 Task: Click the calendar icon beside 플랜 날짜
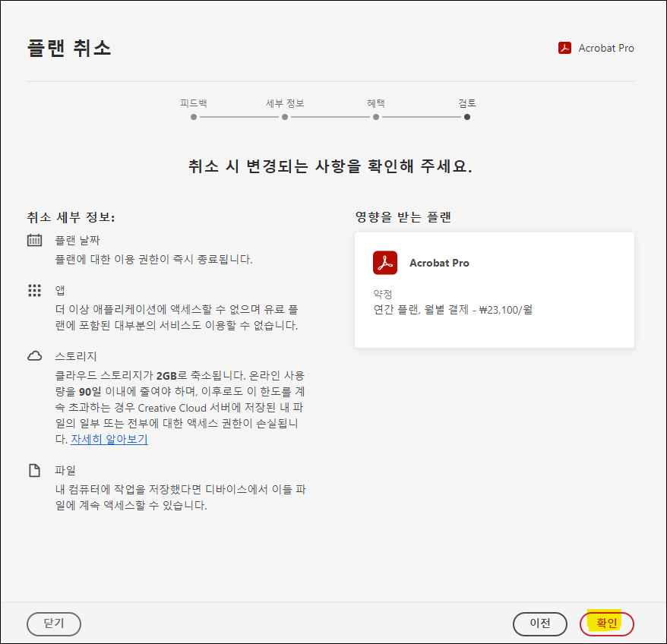click(34, 240)
